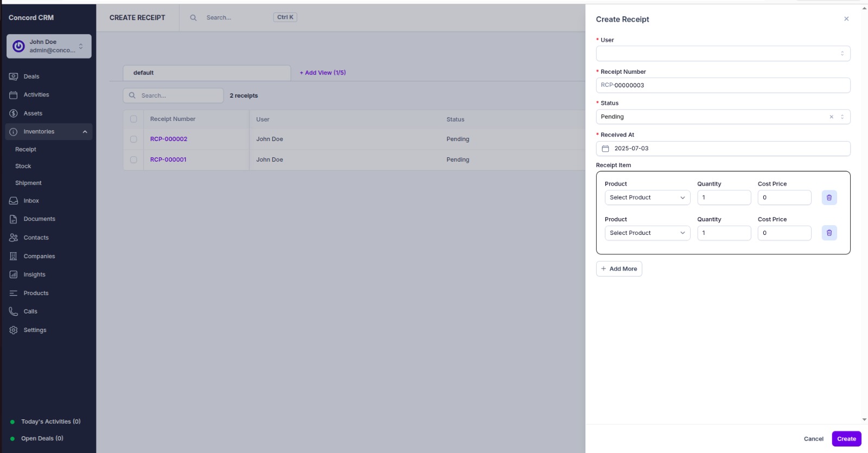Open Activities calendar icon in sidebar
Viewport: 868px width, 453px height.
14,95
